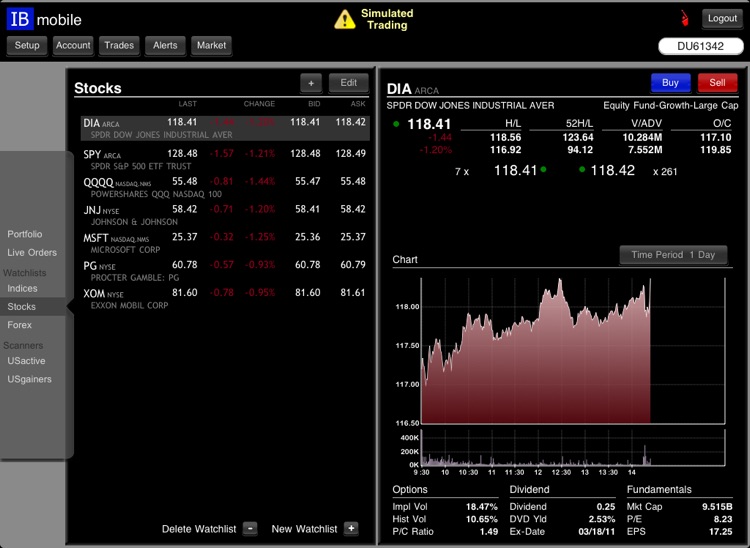750x548 pixels.
Task: Select the JNJ NYSE row
Action: [225, 215]
